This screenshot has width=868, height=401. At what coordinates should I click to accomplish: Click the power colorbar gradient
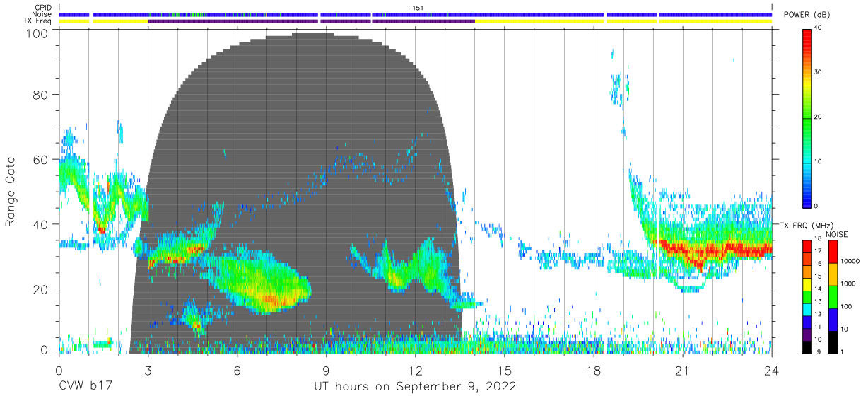[807, 117]
